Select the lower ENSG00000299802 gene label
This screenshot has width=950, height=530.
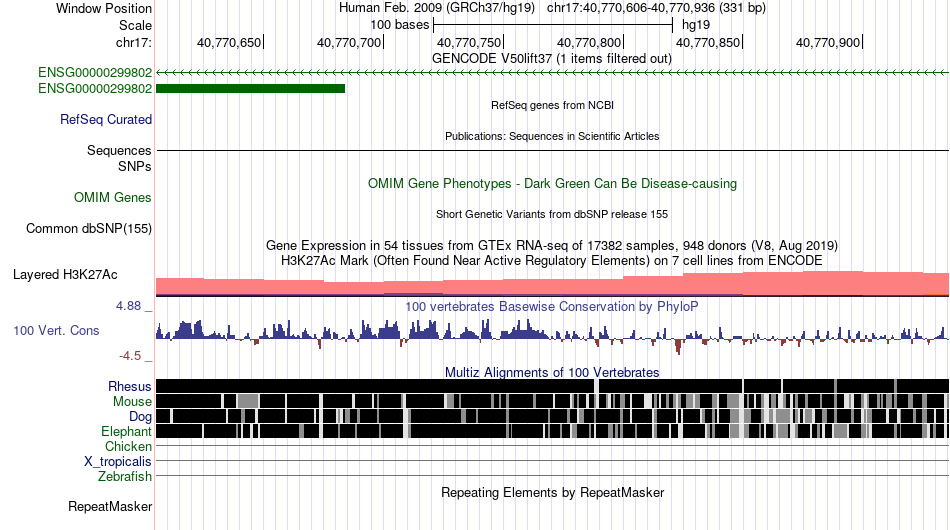tap(95, 88)
